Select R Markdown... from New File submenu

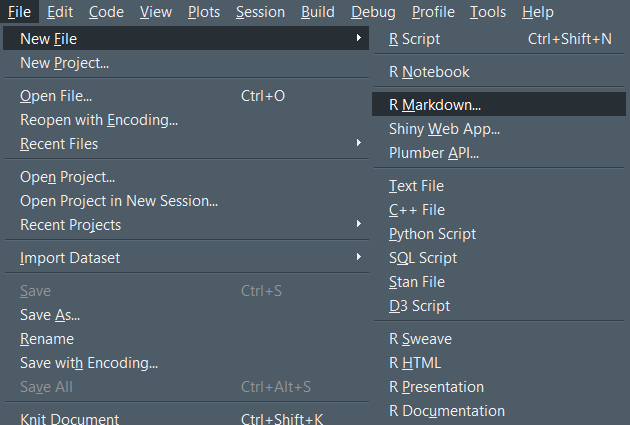pyautogui.click(x=499, y=104)
